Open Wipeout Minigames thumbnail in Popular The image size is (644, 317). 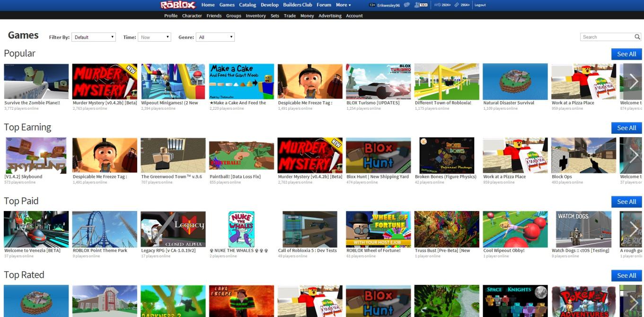(173, 81)
